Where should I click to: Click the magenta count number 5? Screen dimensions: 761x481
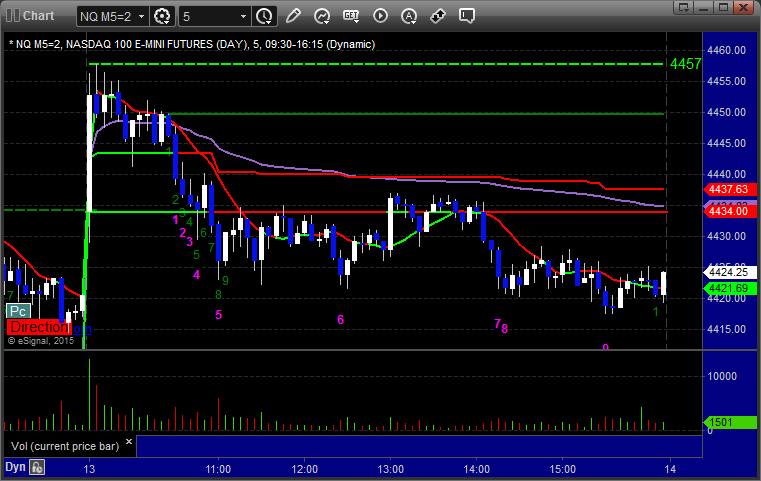pyautogui.click(x=218, y=315)
